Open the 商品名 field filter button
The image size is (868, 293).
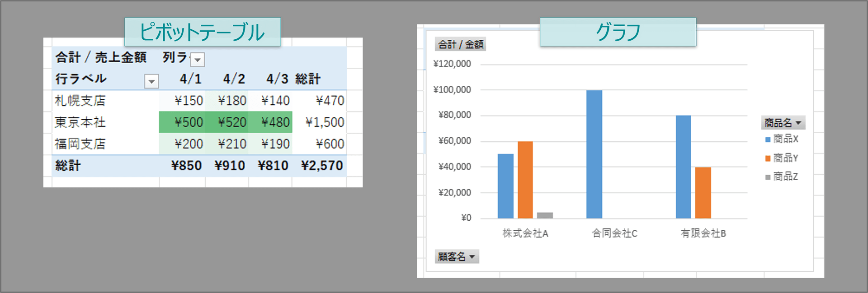pos(783,123)
